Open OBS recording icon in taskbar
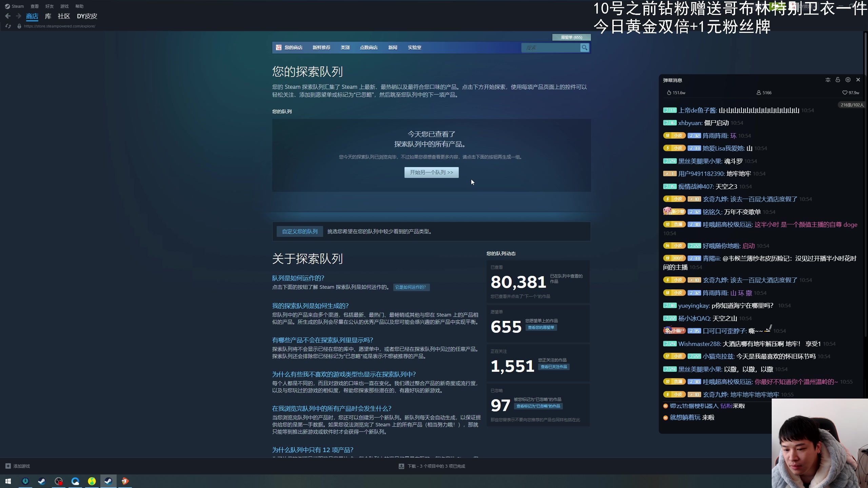868x488 pixels. [59, 481]
